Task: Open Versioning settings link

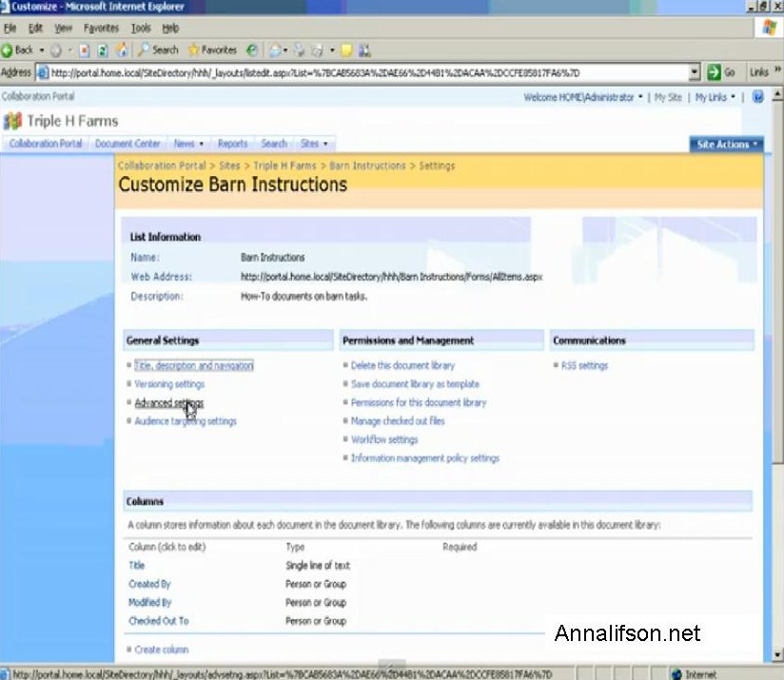Action: click(169, 384)
